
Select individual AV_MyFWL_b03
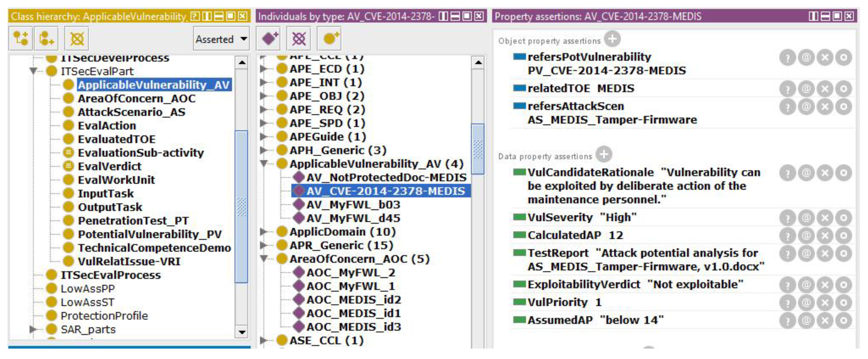(x=353, y=205)
